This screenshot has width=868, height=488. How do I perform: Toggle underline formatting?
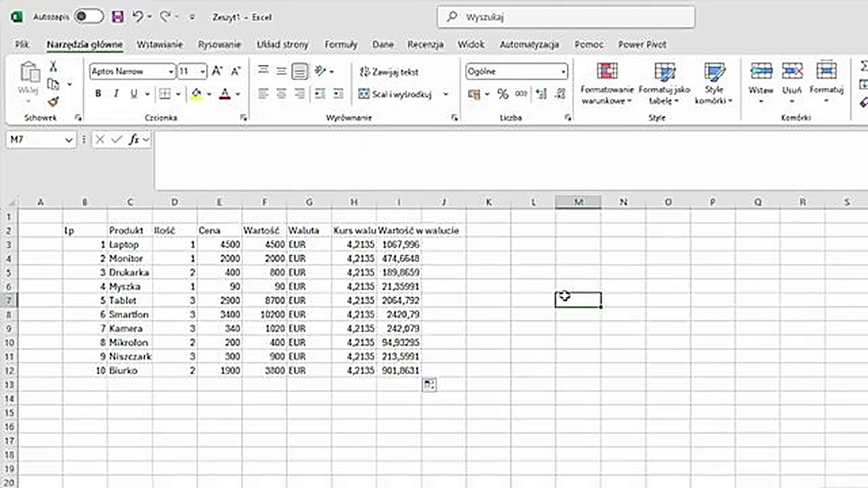coord(134,94)
